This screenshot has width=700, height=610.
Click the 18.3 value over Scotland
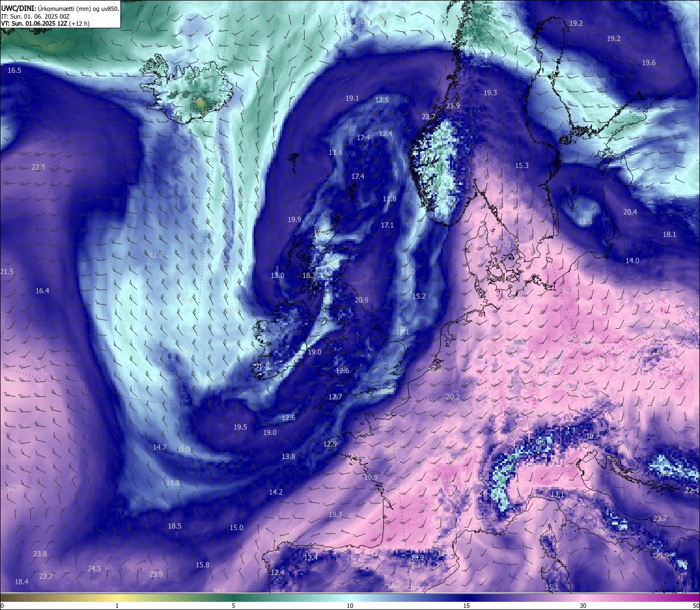(309, 276)
